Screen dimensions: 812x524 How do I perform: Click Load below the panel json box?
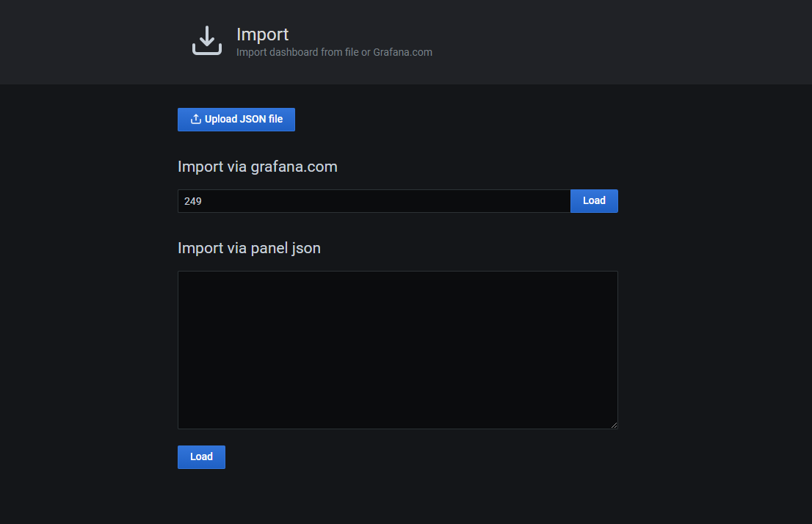pos(201,457)
